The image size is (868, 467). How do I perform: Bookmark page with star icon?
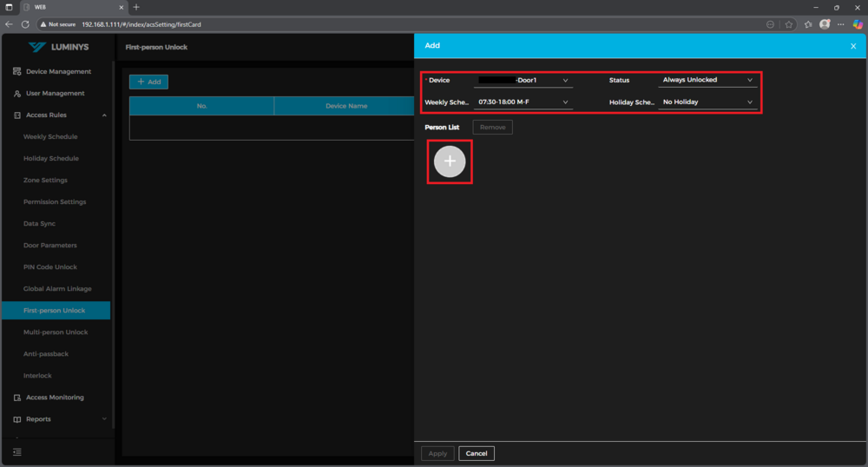pyautogui.click(x=789, y=24)
